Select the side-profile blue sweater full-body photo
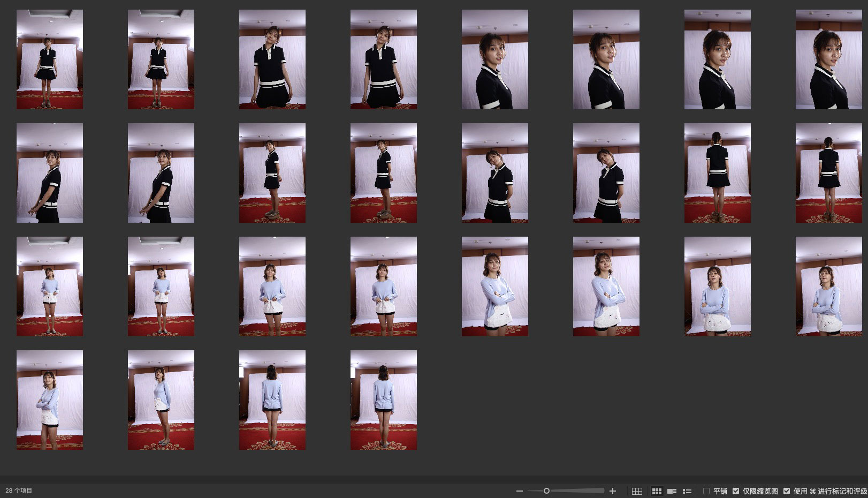 click(161, 400)
